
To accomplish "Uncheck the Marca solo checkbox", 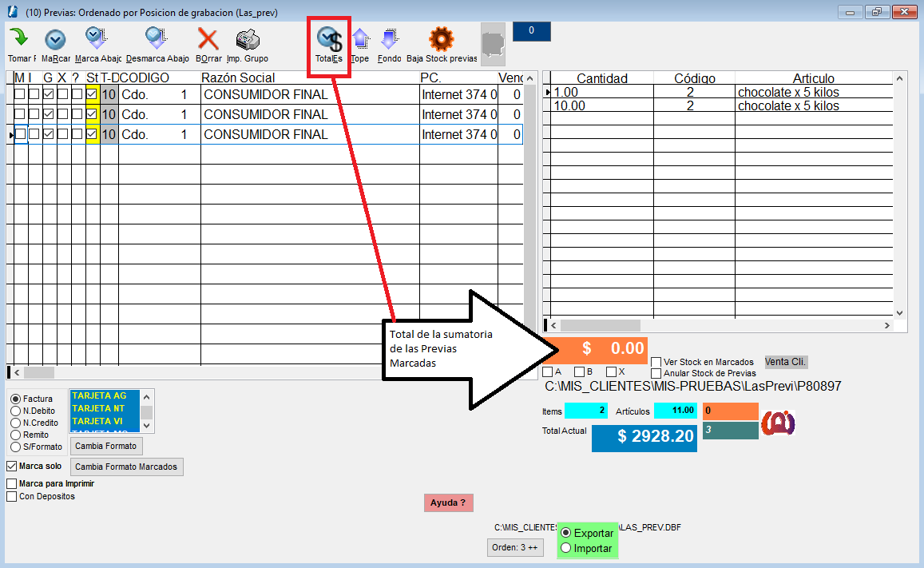I will pos(12,466).
